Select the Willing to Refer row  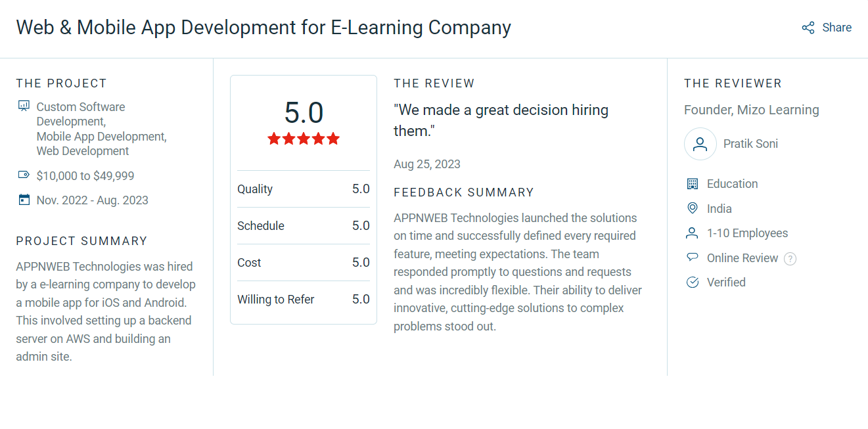(x=304, y=300)
